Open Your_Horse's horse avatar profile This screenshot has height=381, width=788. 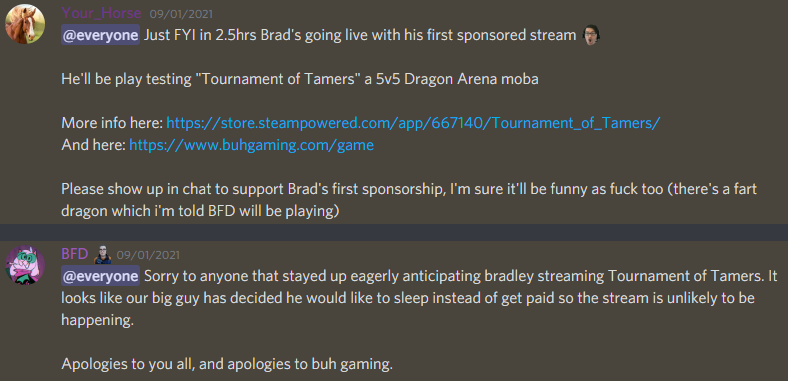[25, 24]
